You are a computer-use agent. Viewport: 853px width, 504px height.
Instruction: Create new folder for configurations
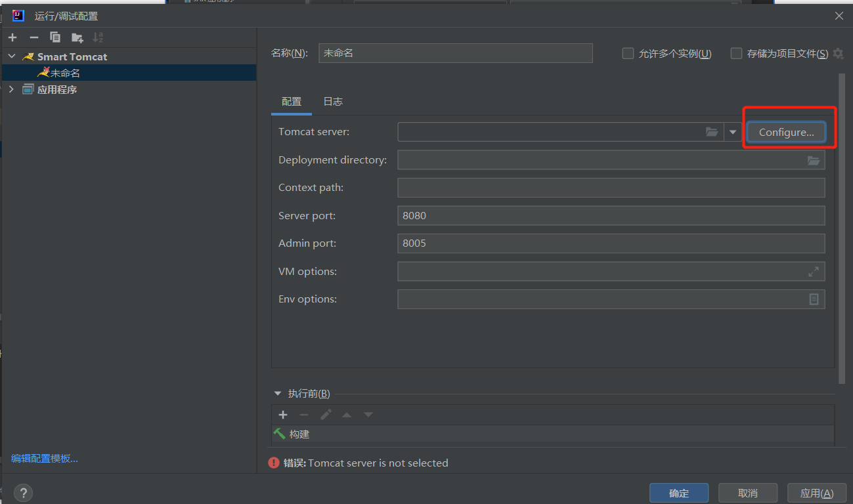77,37
